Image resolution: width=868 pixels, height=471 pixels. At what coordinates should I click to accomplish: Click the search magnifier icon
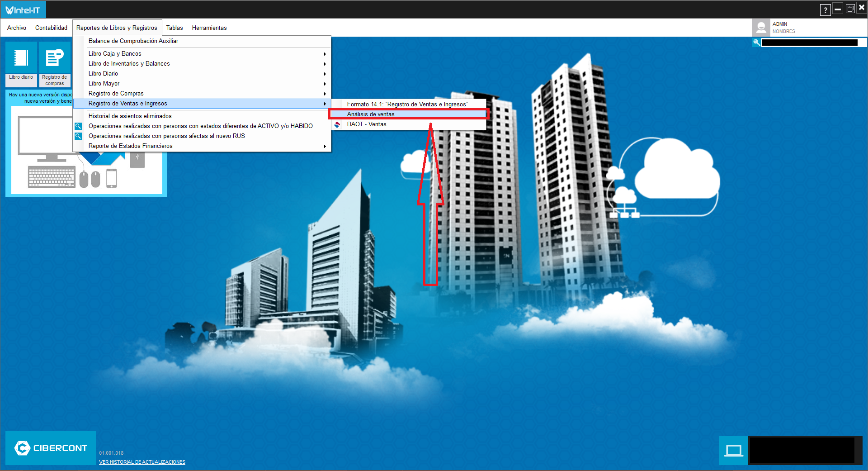[x=756, y=43]
